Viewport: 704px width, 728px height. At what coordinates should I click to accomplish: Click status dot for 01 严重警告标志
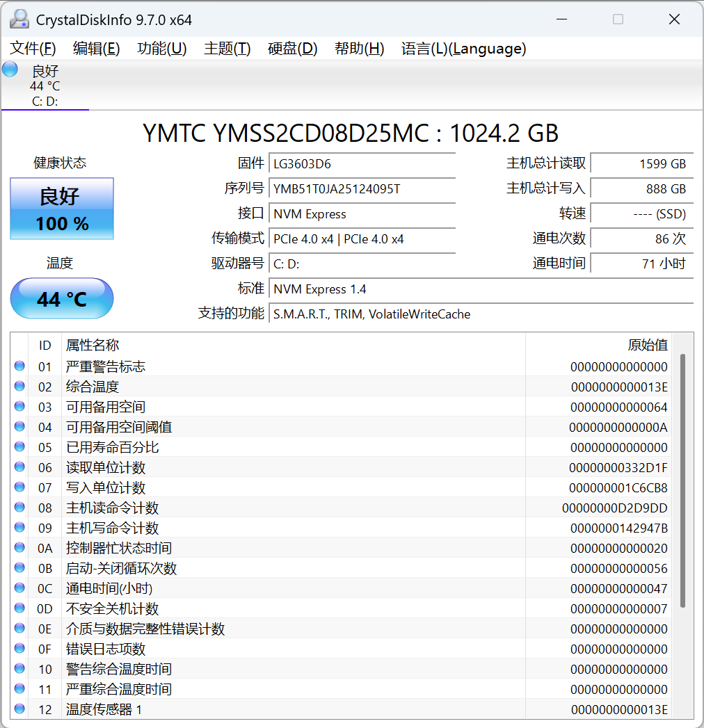pos(19,366)
